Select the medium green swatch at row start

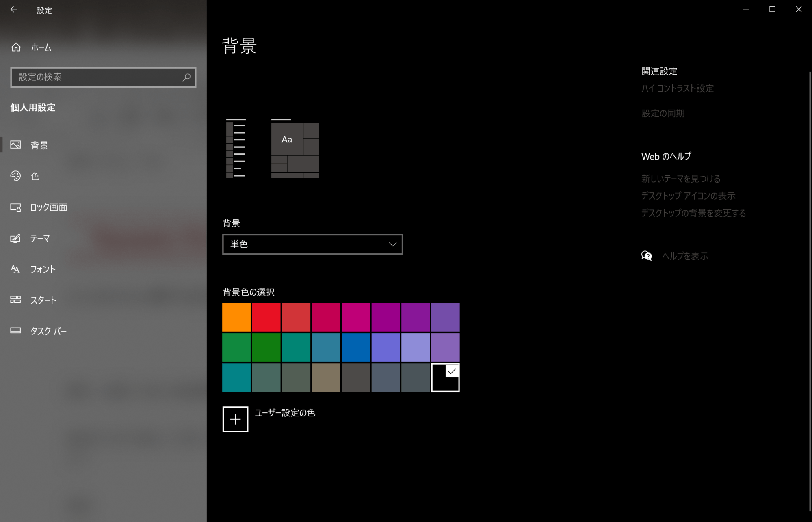pos(236,347)
